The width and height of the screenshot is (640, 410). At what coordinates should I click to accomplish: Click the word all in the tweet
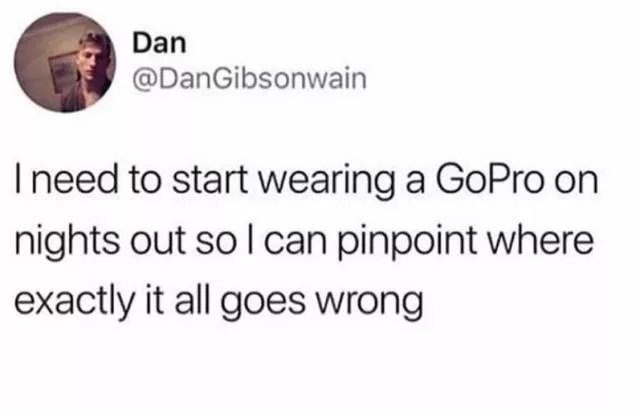tap(193, 302)
